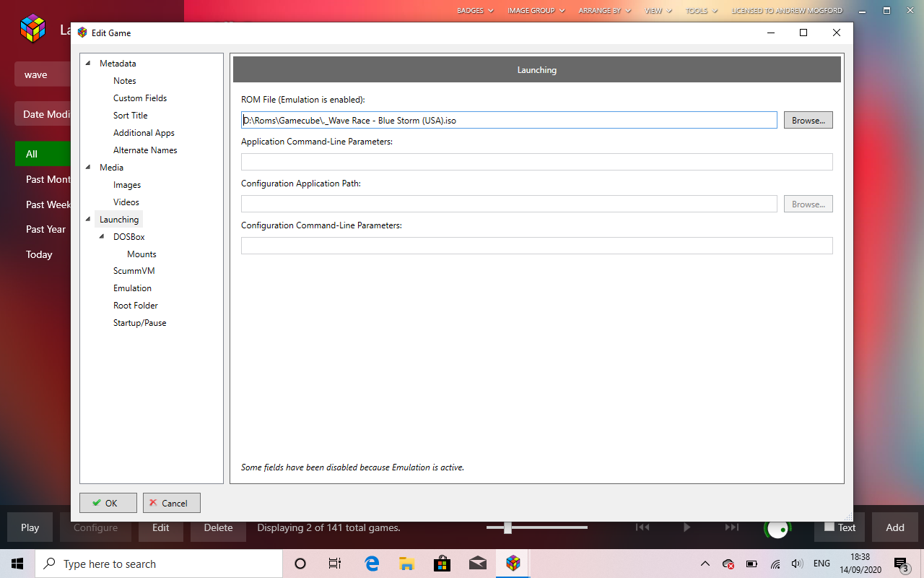Open ScummVM settings section
The height and width of the screenshot is (578, 924).
(134, 271)
